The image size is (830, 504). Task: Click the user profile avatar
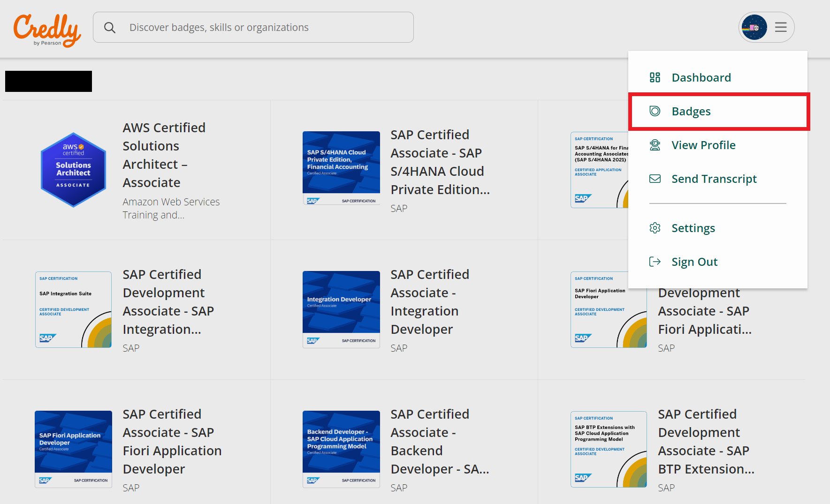coord(754,27)
